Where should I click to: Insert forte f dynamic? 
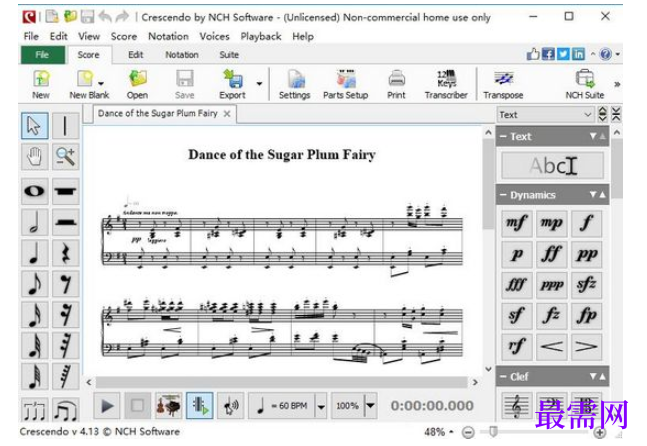tap(587, 223)
